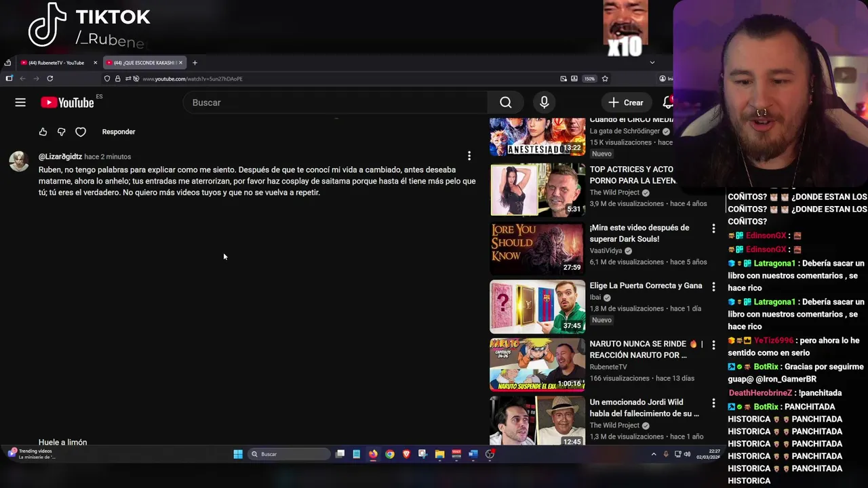The image size is (868, 488).
Task: Open the YouTube hamburger guide menu
Action: [x=20, y=102]
